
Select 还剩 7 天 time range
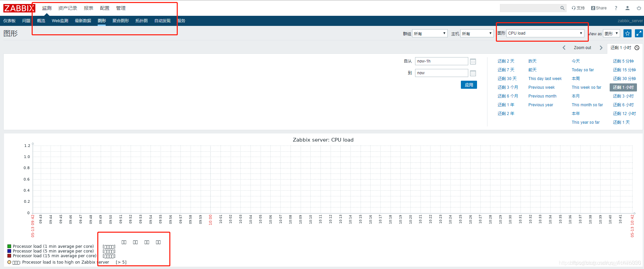tap(506, 70)
